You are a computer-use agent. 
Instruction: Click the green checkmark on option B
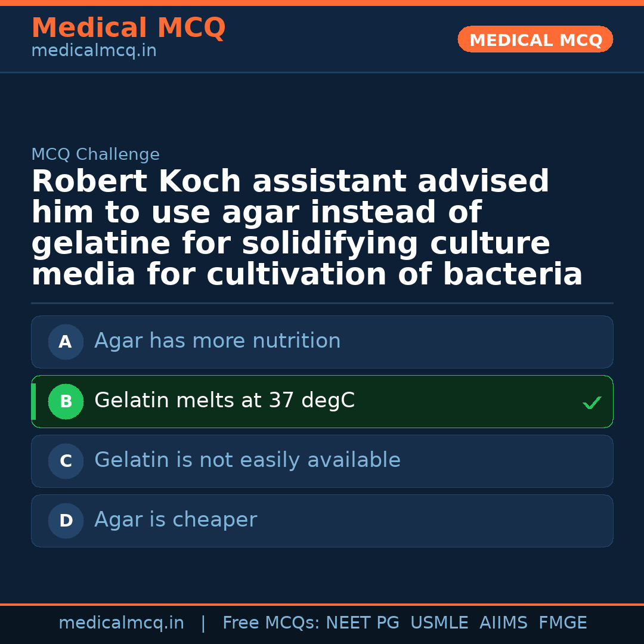pyautogui.click(x=592, y=403)
